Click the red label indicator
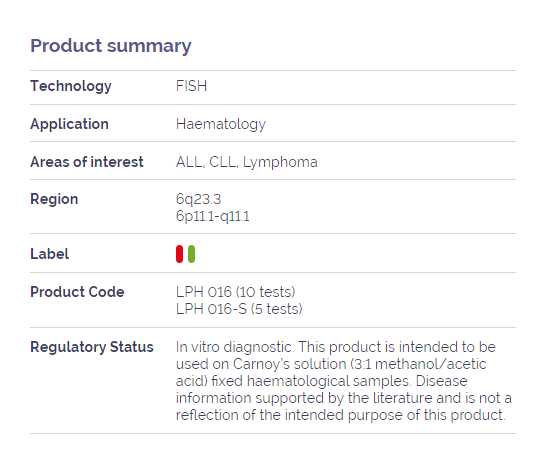The image size is (537, 468). click(179, 254)
